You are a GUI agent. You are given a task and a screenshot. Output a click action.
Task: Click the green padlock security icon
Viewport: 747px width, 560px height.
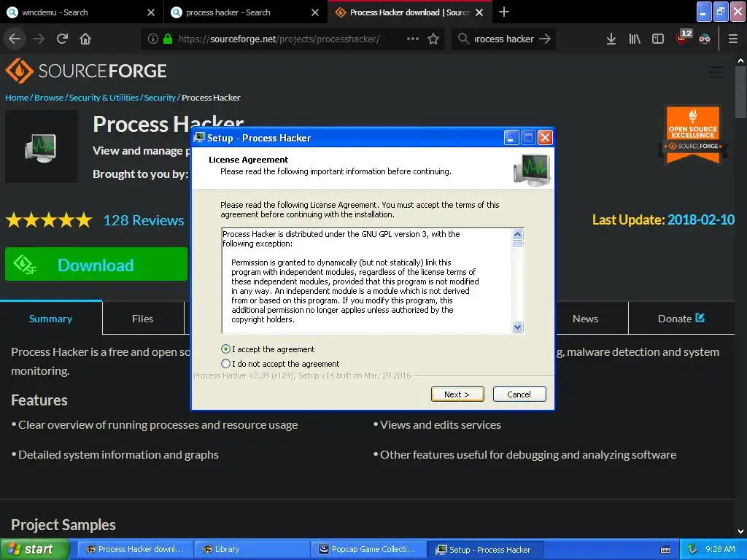(168, 39)
